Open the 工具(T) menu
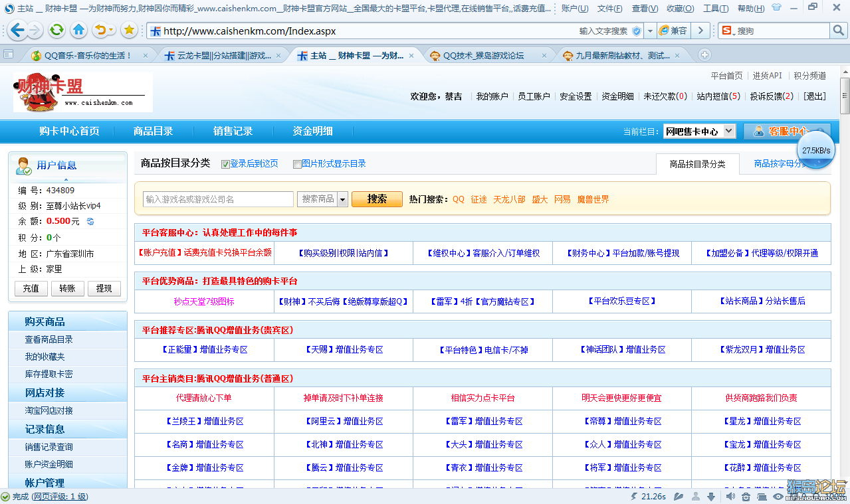This screenshot has width=850, height=504. pos(716,8)
